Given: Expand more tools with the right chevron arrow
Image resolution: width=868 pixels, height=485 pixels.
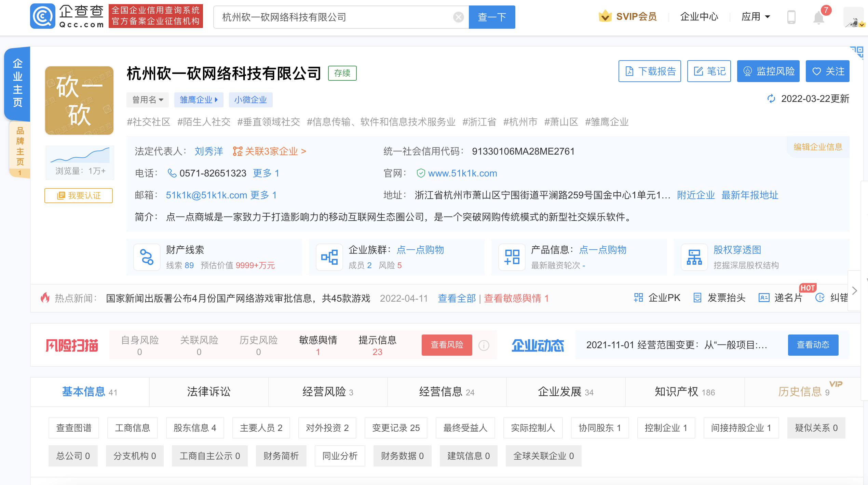Looking at the screenshot, I should (x=854, y=291).
